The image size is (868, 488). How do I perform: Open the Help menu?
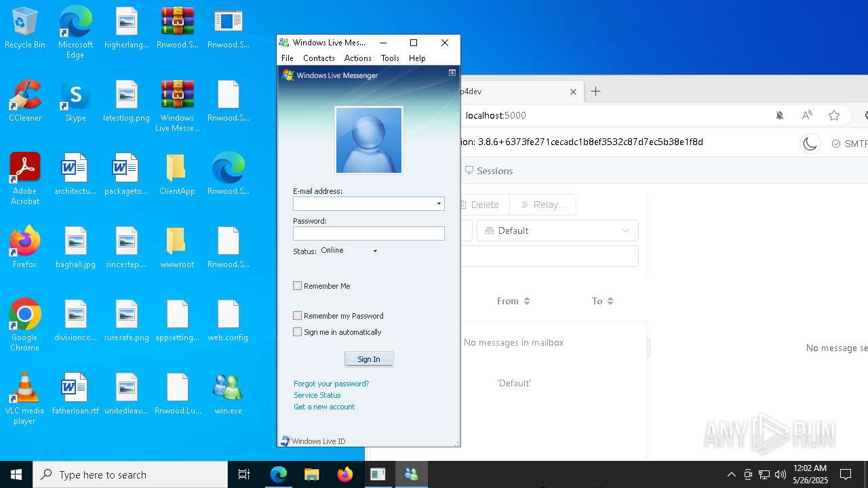click(417, 58)
